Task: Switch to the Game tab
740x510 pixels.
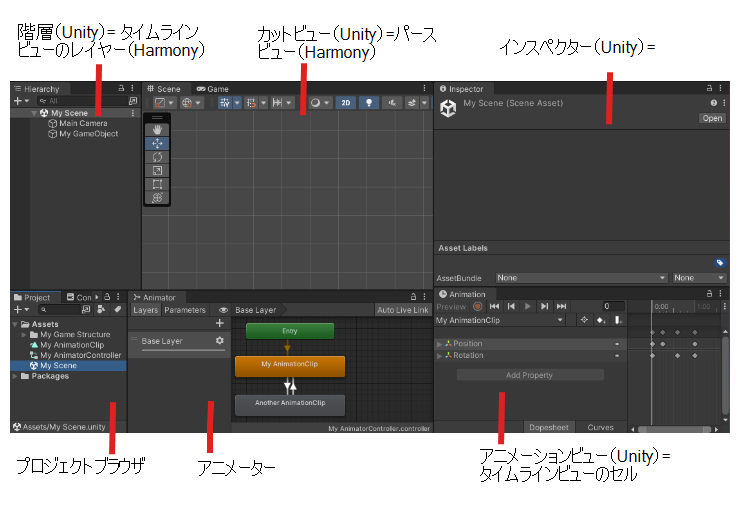Action: coord(213,89)
